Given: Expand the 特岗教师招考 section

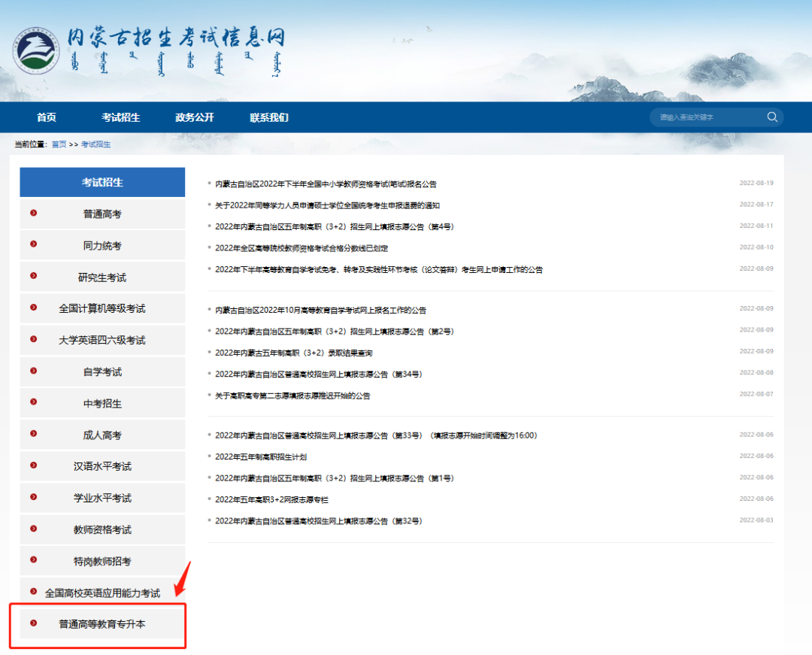Looking at the screenshot, I should tap(101, 561).
